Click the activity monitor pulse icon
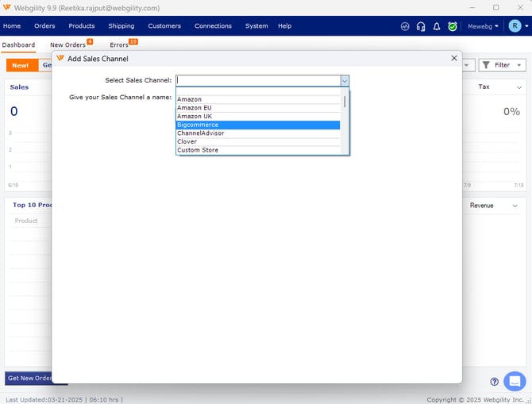 pos(405,26)
